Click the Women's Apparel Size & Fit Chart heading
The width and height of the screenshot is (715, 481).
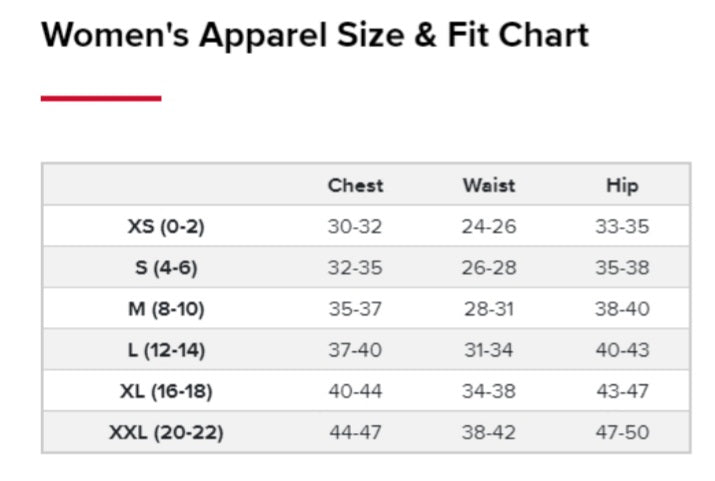(315, 36)
